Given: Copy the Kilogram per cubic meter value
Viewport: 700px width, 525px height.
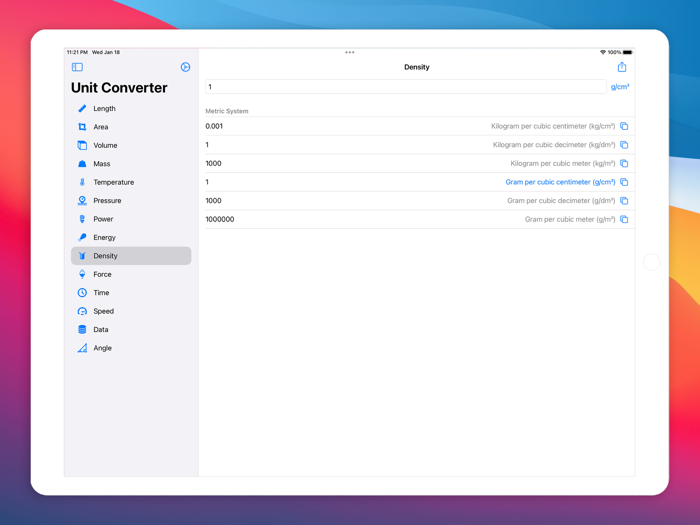Looking at the screenshot, I should [624, 163].
